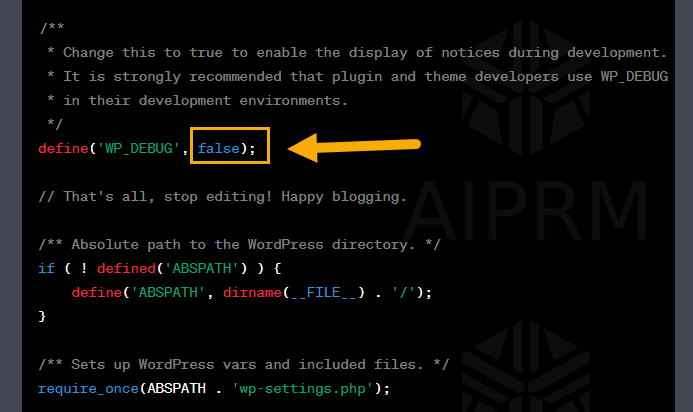Viewport: 693px width, 412px height.
Task: Click the '__FILE__' constant
Action: (324, 292)
